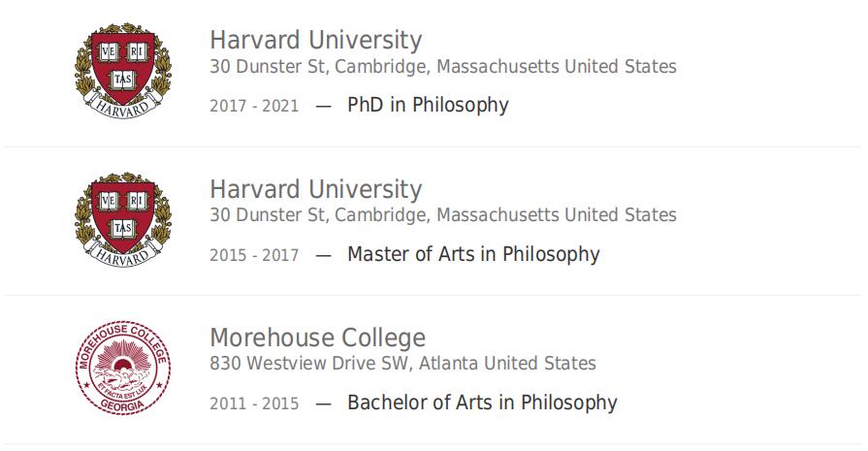The image size is (868, 451).
Task: Click the dash following 2017 - 2021
Action: tap(323, 107)
